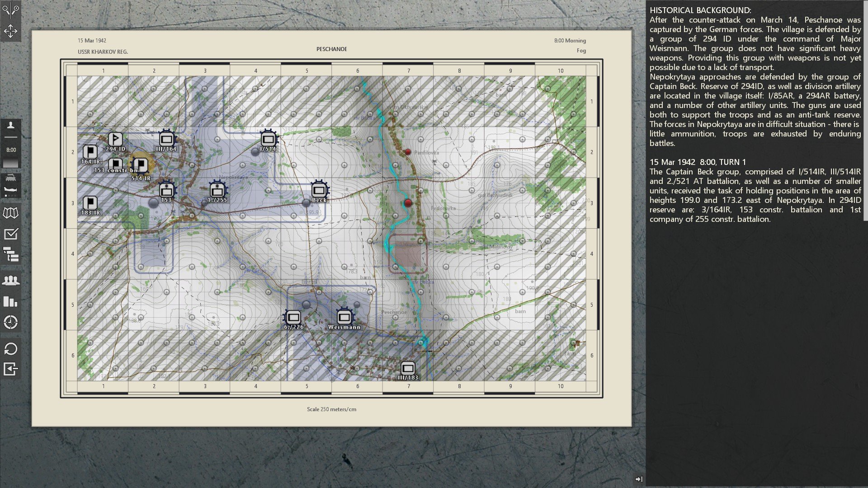Click the 8:00 time indicator
This screenshot has width=868, height=488.
pyautogui.click(x=11, y=150)
